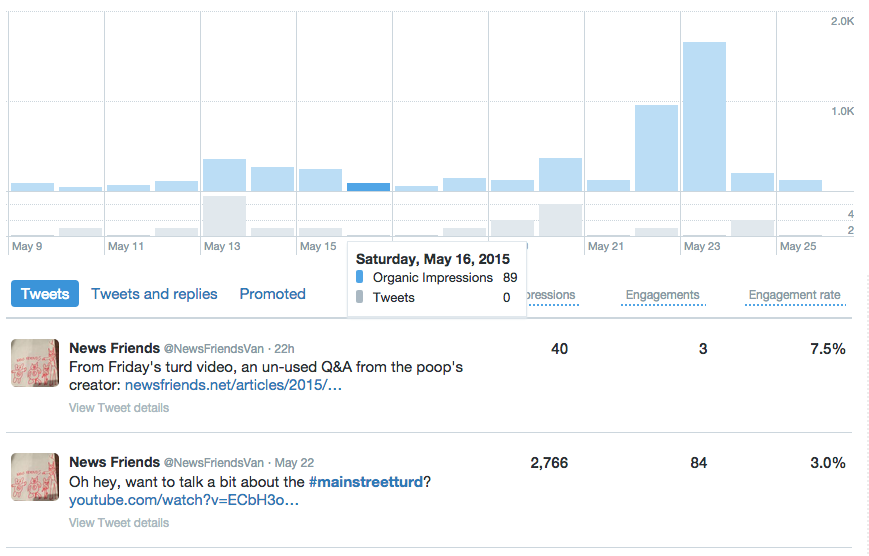Open the Promoted tab
This screenshot has height=556, width=869.
click(272, 294)
